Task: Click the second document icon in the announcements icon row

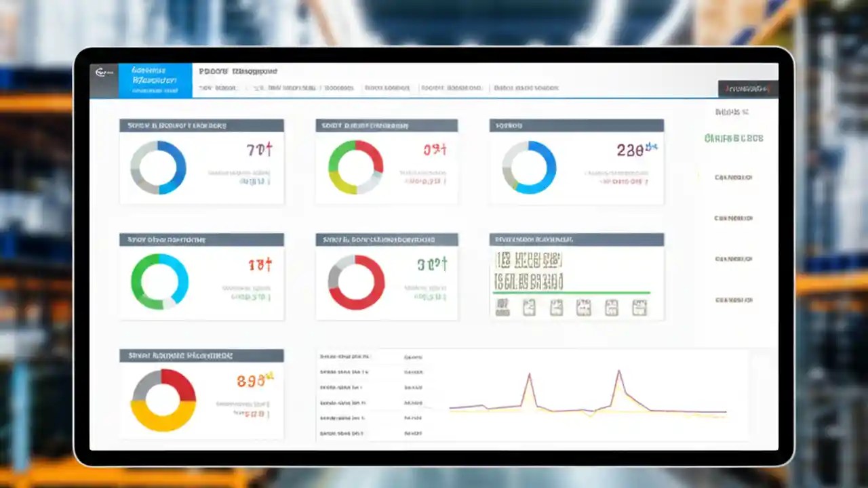Action: coord(528,307)
